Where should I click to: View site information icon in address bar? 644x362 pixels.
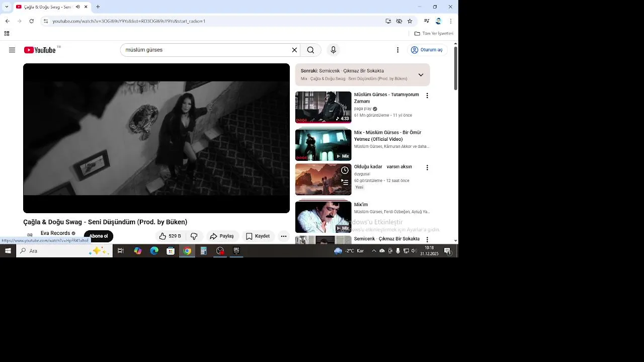pyautogui.click(x=46, y=21)
